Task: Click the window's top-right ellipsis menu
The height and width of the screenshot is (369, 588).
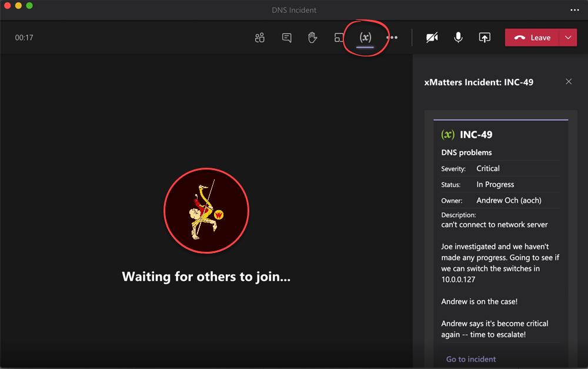Action: [x=574, y=10]
